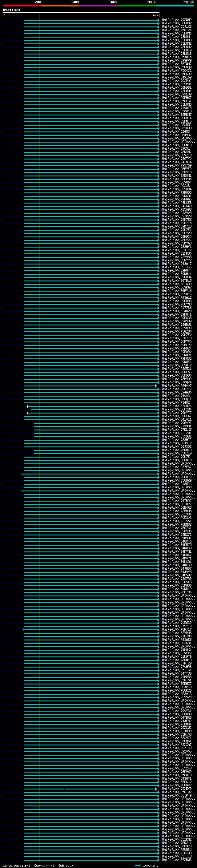197x868 pixels.
Task: Select label UniRef100_P93769
Action: point(177,166)
